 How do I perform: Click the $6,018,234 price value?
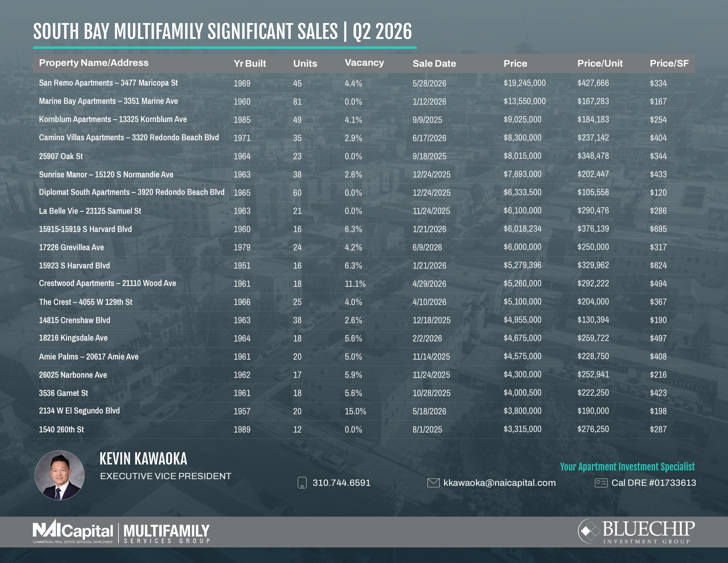[522, 229]
